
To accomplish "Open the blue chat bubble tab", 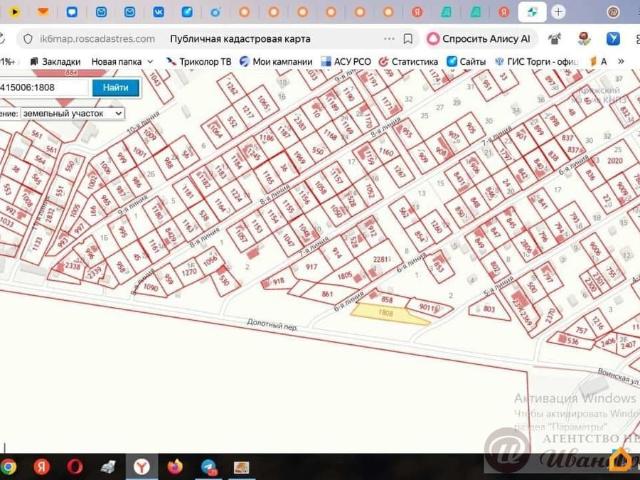I will point(72,12).
